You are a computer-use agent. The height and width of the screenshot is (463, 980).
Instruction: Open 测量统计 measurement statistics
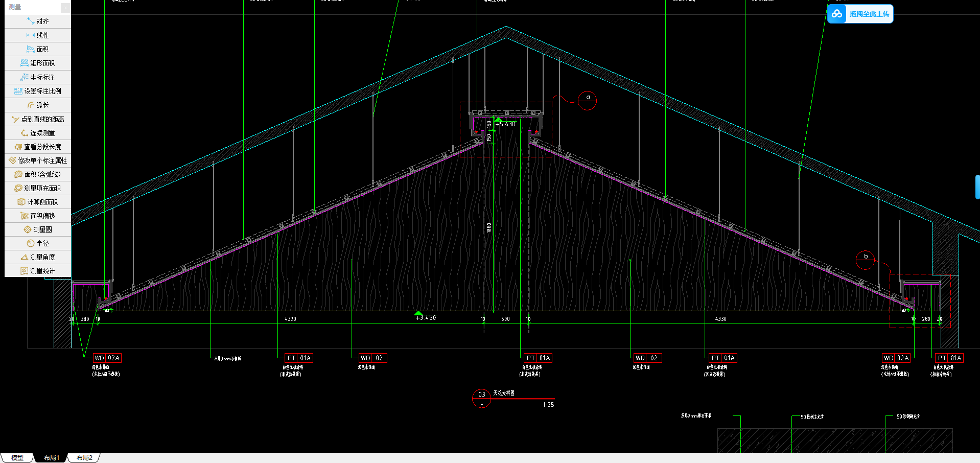coord(38,271)
